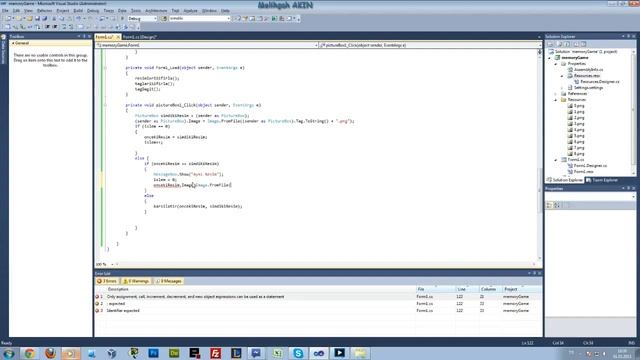Viewport: 640px width, 360px height.
Task: Toggle the 0 Messages filter button
Action: [168, 281]
